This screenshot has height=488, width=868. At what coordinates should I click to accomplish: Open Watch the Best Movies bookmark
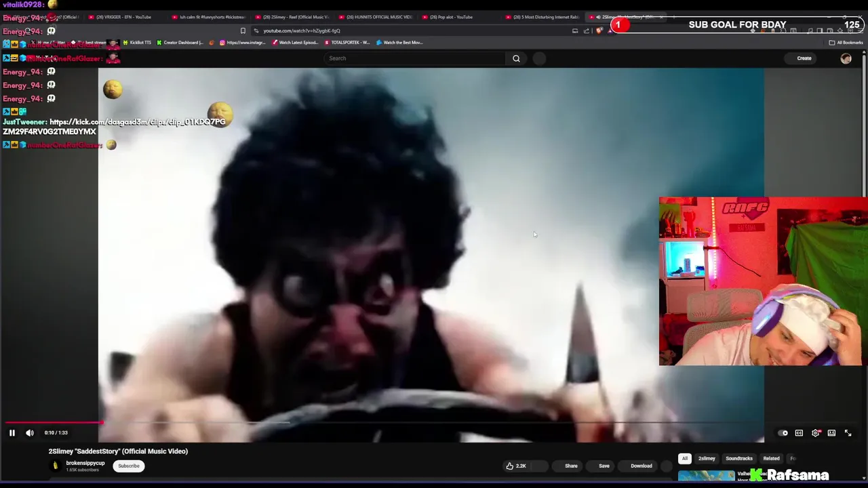400,43
